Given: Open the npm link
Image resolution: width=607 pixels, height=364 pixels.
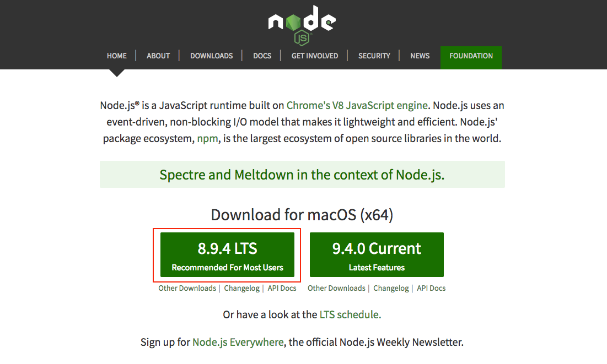Looking at the screenshot, I should [x=203, y=138].
